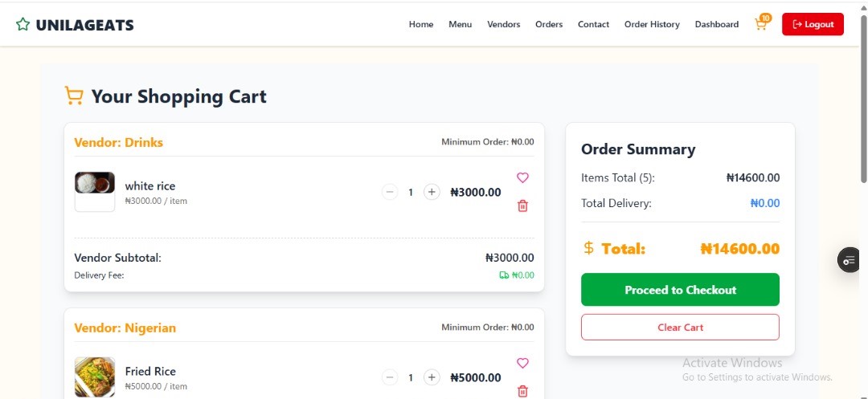
Task: Open the floating side widget icon
Action: click(x=849, y=260)
